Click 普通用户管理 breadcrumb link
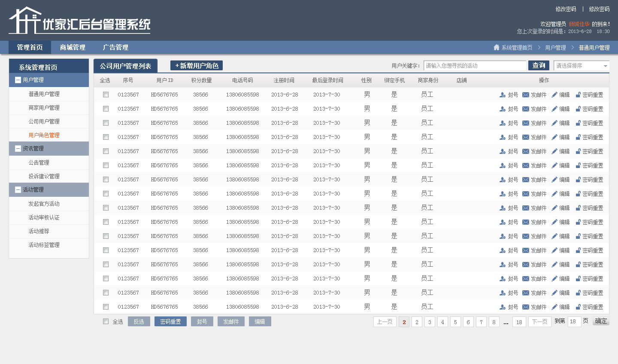The width and height of the screenshot is (618, 364). tap(594, 48)
